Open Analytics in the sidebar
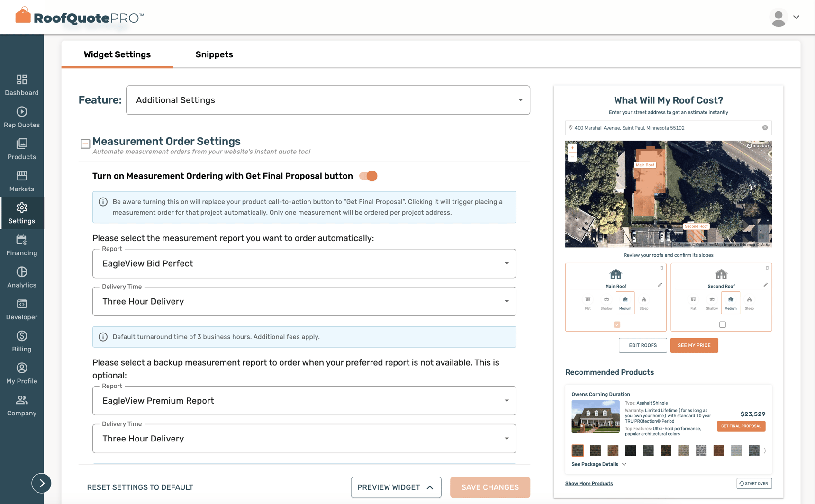Viewport: 815px width, 504px height. 22,278
